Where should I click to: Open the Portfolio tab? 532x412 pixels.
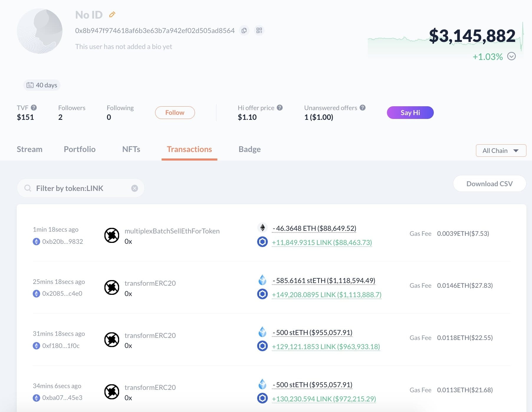click(80, 149)
